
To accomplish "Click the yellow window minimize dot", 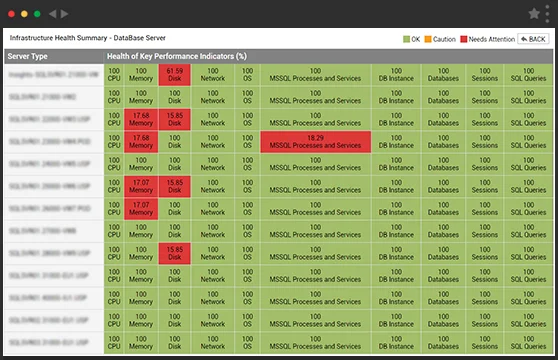I will pyautogui.click(x=24, y=14).
